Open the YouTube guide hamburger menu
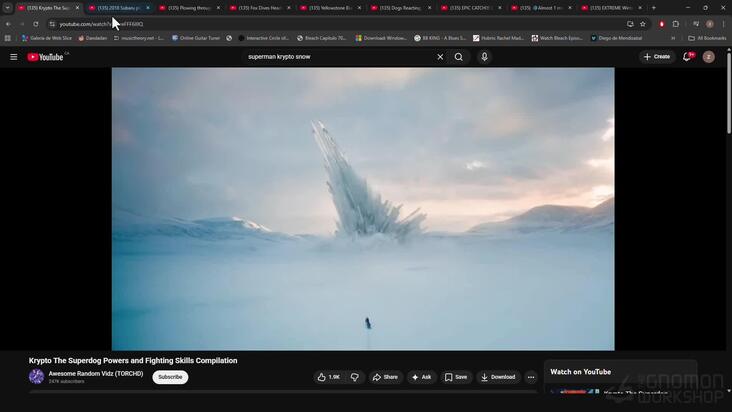This screenshot has height=412, width=732. [14, 57]
